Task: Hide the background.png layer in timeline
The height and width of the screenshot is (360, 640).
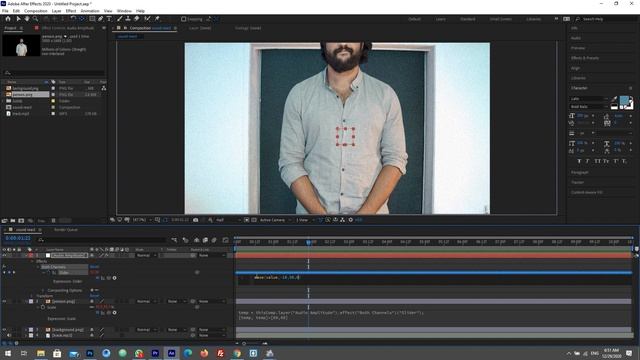Action: tap(4, 330)
